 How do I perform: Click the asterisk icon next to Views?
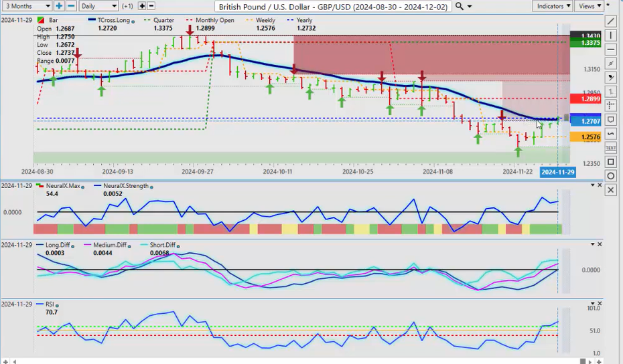tap(608, 6)
